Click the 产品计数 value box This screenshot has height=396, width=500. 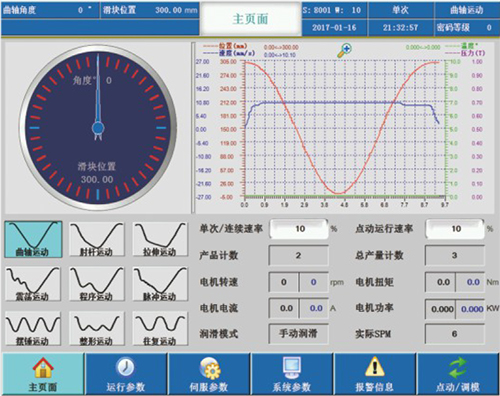298,256
